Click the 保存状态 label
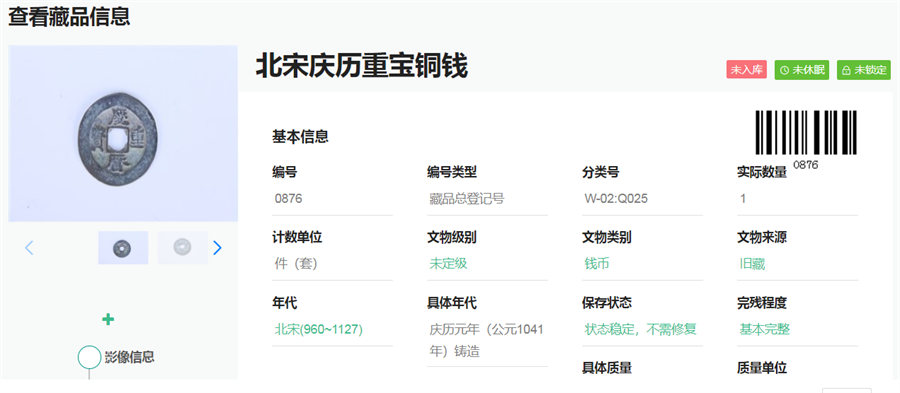 click(607, 302)
